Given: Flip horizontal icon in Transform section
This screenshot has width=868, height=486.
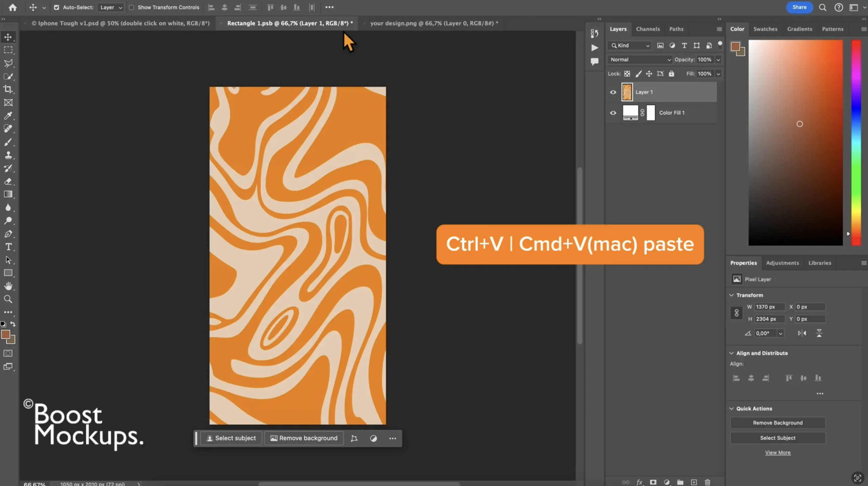Looking at the screenshot, I should (x=802, y=333).
